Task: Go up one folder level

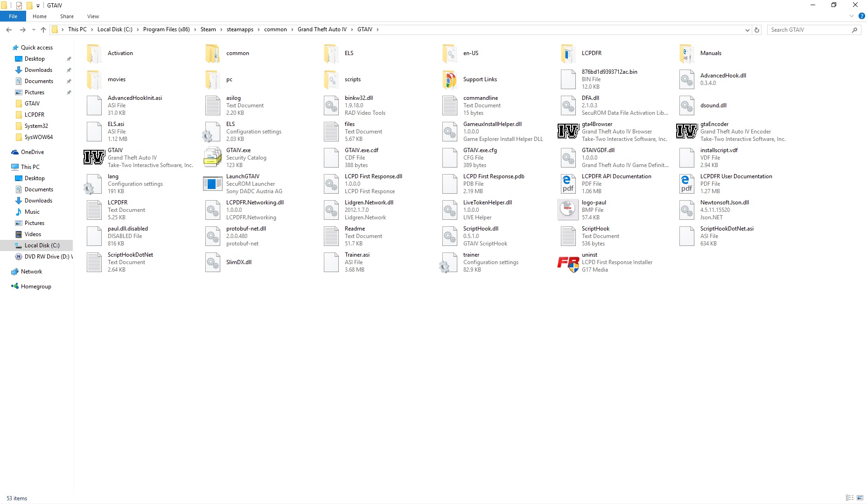Action: (x=43, y=30)
